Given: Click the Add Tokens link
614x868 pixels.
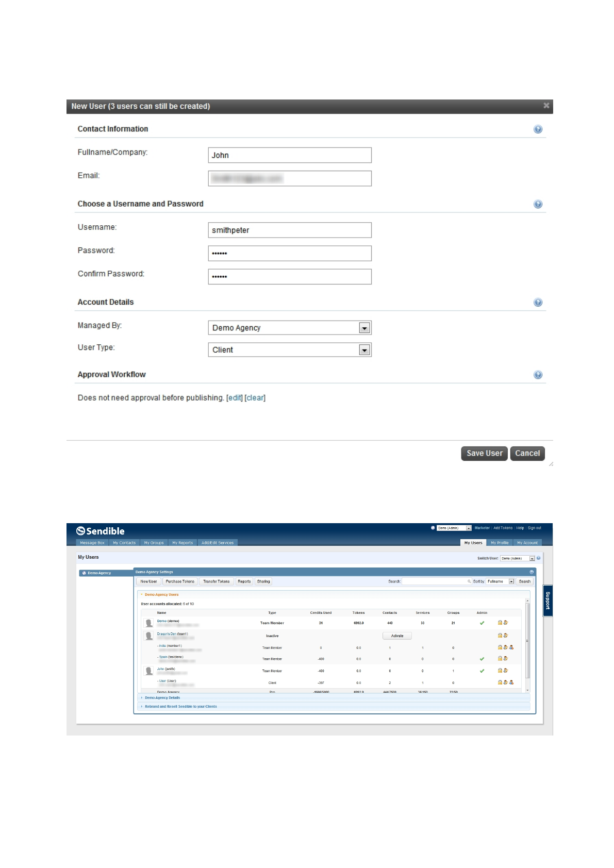Looking at the screenshot, I should (x=503, y=528).
